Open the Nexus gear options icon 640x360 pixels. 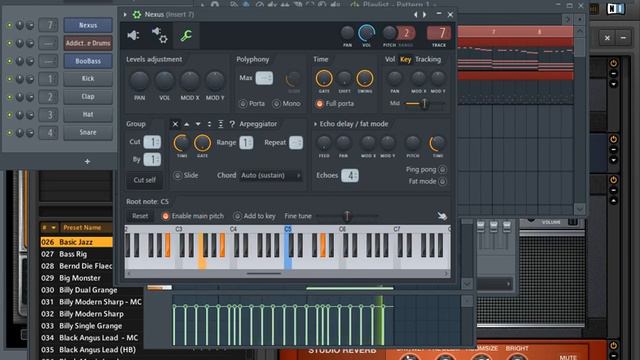click(x=137, y=15)
